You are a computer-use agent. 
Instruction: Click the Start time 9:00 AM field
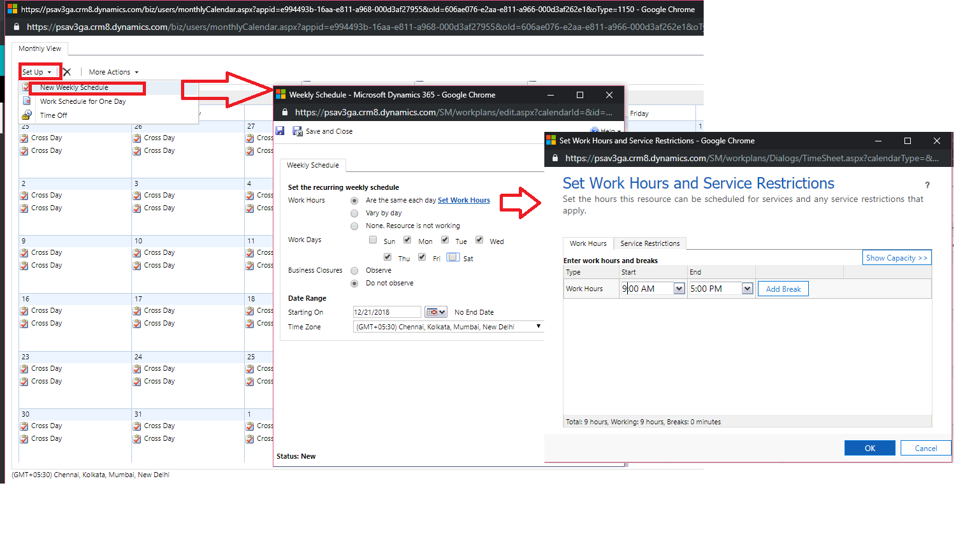pos(647,289)
